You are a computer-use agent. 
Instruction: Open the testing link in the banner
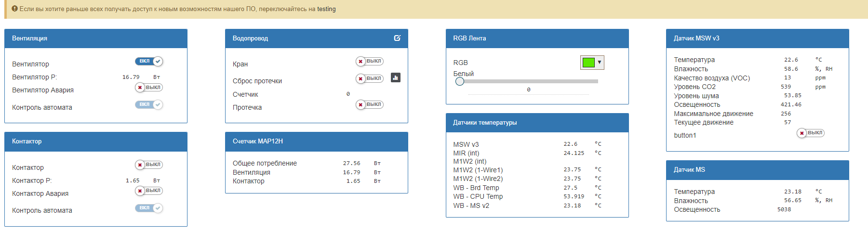coord(326,9)
